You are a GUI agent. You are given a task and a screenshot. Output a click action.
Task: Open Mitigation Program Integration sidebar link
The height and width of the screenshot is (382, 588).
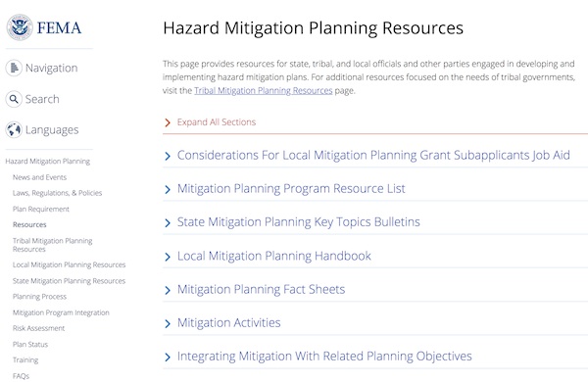coord(61,312)
